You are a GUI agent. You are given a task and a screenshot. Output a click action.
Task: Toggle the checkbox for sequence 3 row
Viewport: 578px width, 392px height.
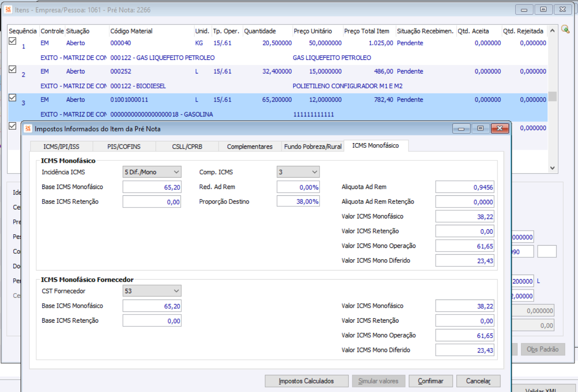click(13, 97)
